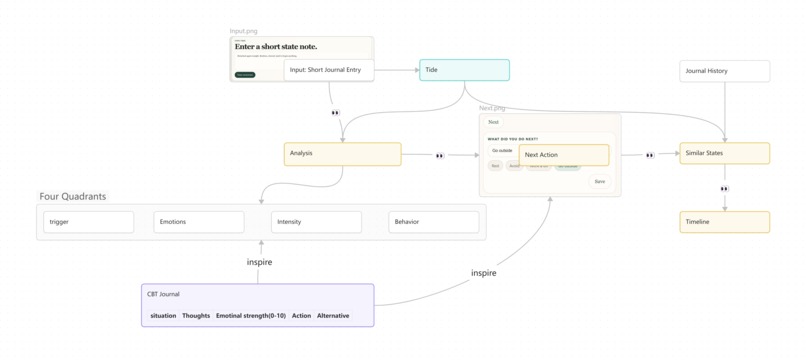
Task: Click the eyes emoji above Timeline card
Action: pos(724,189)
